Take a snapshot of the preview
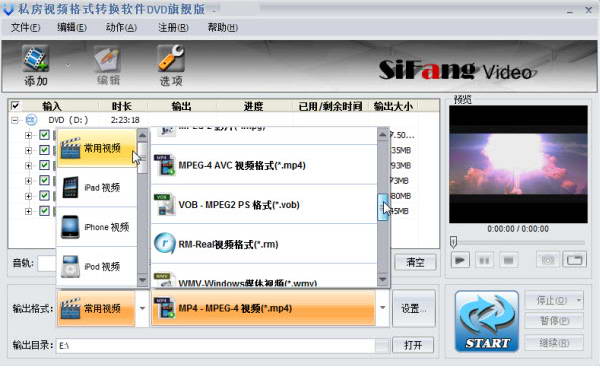 click(x=548, y=261)
